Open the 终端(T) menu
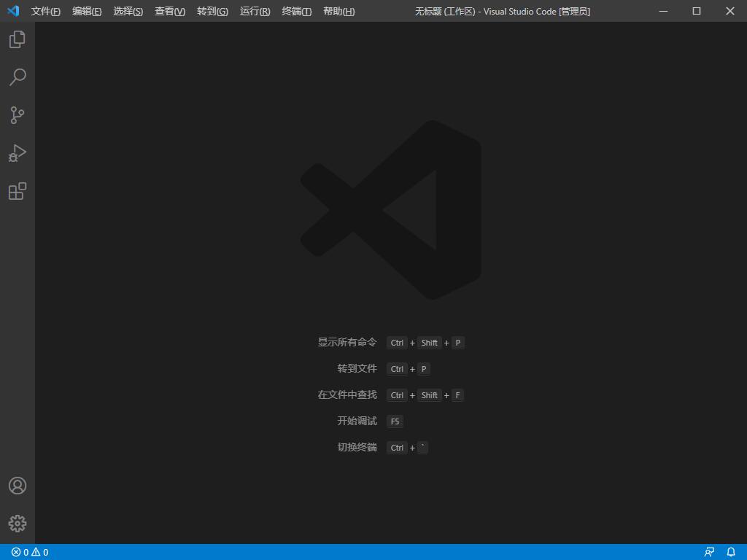The width and height of the screenshot is (747, 560). coord(297,11)
